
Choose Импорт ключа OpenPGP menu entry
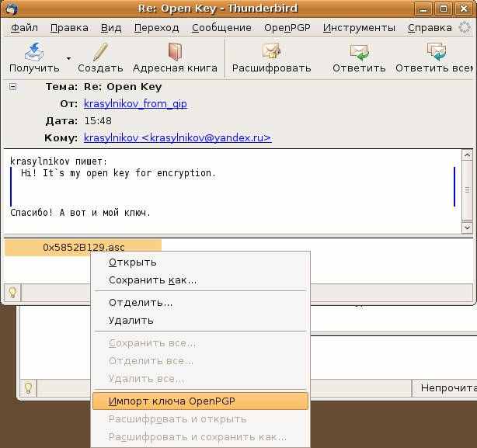(x=200, y=401)
